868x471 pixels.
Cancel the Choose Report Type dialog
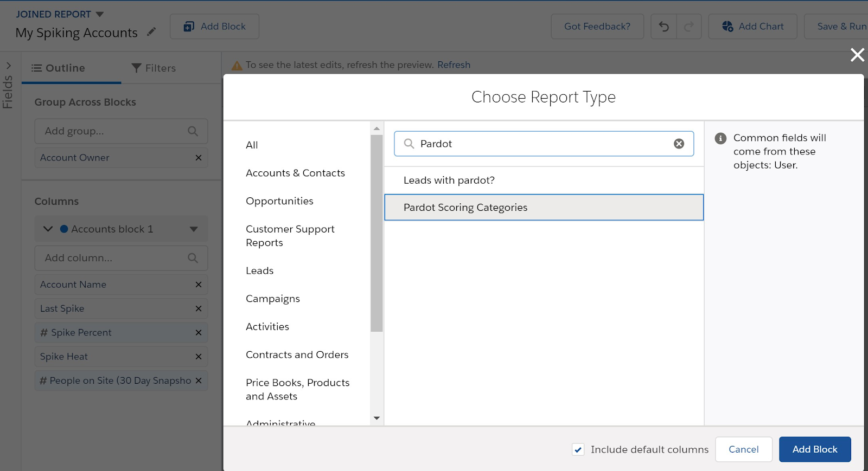tap(743, 449)
